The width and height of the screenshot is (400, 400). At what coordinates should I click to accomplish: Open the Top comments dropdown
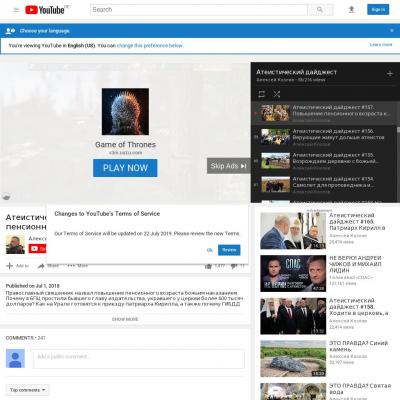pyautogui.click(x=28, y=390)
